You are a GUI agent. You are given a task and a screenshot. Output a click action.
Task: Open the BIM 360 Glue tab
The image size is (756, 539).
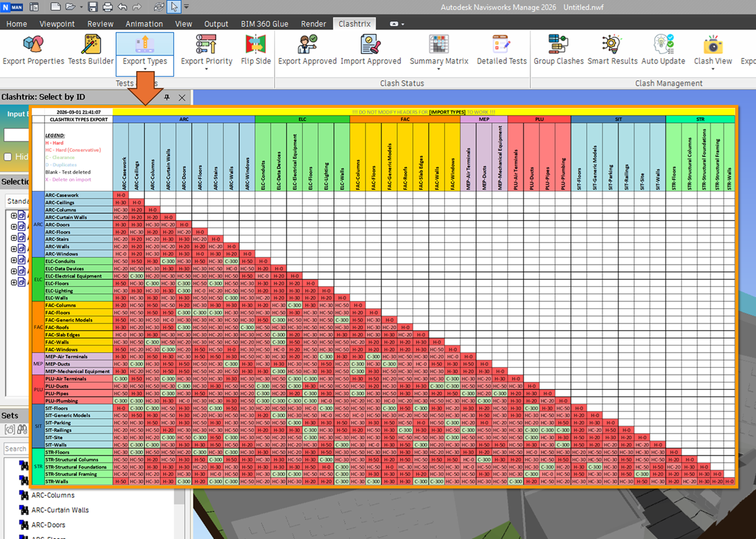[x=264, y=24]
